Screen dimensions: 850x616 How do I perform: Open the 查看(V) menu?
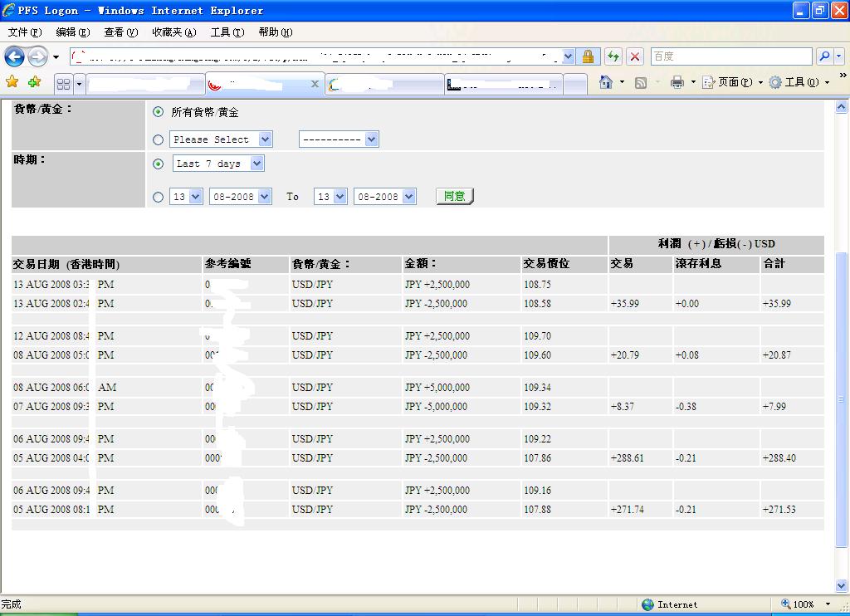tap(120, 32)
